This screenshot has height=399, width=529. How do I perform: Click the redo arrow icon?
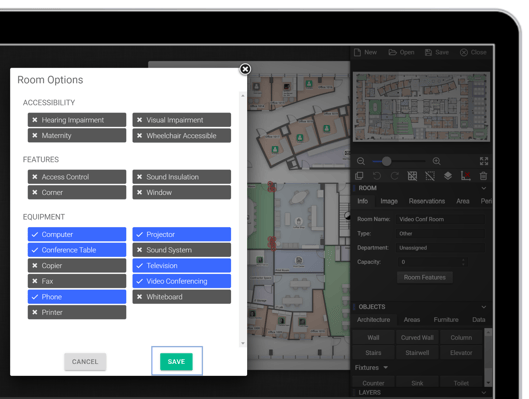click(x=394, y=176)
